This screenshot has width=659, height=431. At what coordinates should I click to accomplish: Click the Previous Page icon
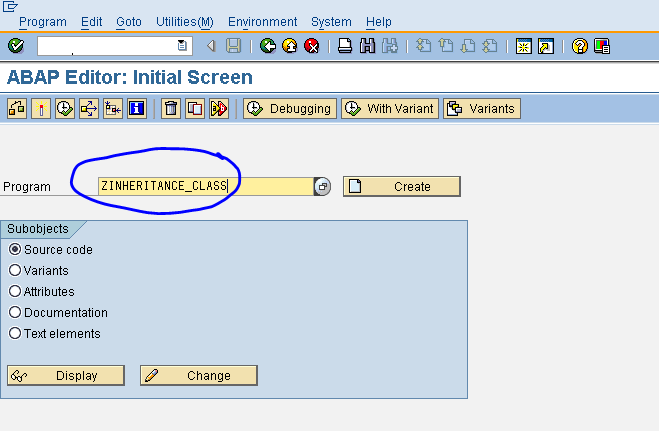point(446,45)
